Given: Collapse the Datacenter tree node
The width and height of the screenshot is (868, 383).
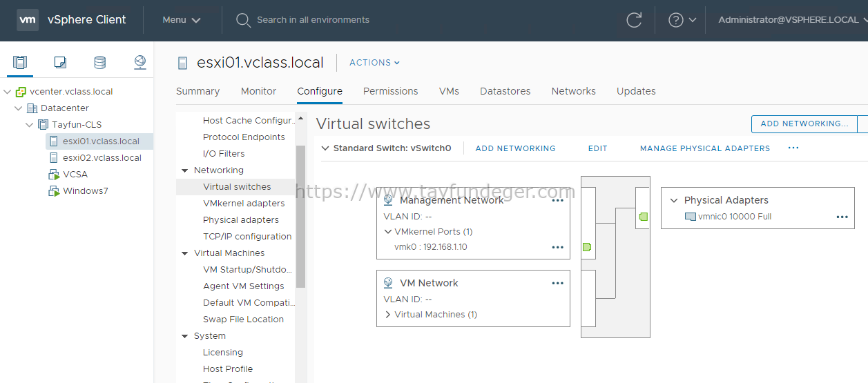Looking at the screenshot, I should [x=19, y=108].
